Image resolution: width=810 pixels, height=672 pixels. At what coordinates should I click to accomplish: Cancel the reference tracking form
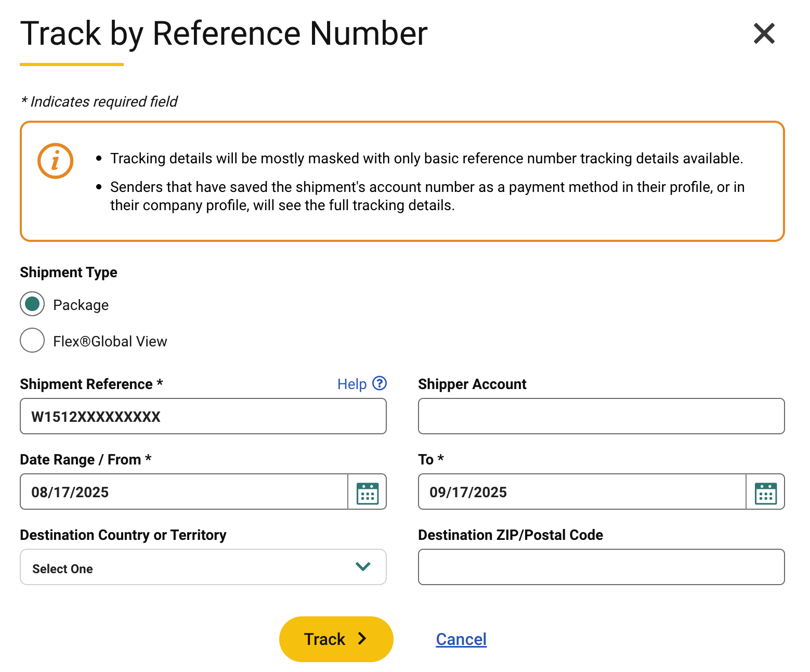click(x=461, y=639)
